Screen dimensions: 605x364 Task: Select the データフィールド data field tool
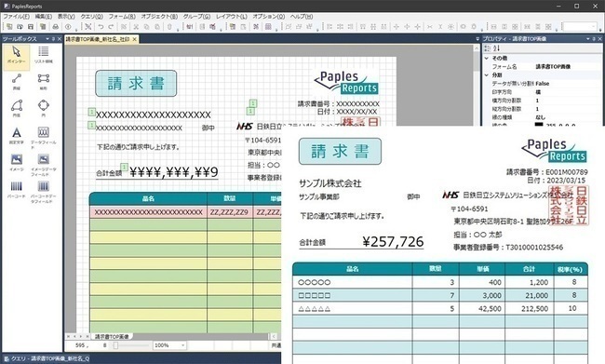[x=43, y=138]
